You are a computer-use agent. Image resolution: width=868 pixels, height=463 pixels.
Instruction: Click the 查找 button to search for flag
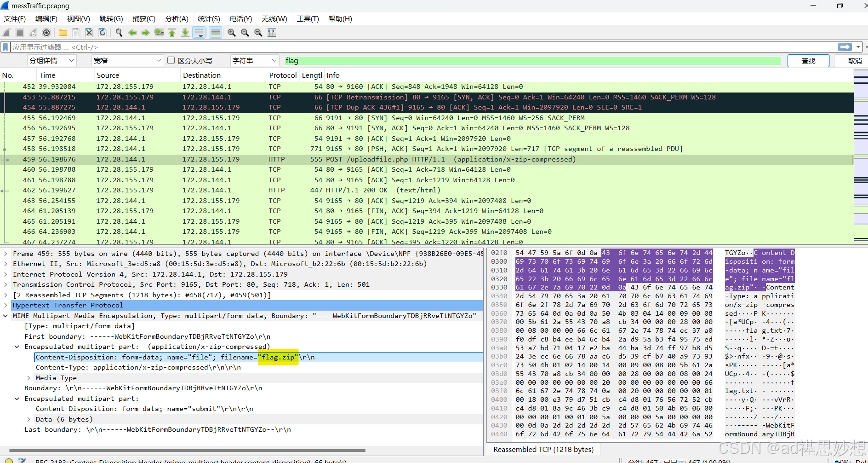click(808, 60)
